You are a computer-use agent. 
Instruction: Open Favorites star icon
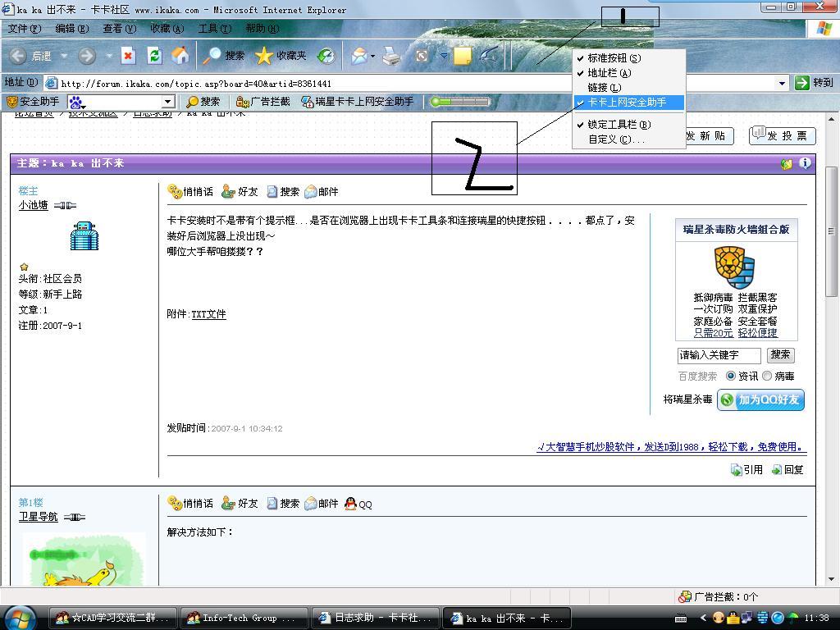tap(263, 56)
